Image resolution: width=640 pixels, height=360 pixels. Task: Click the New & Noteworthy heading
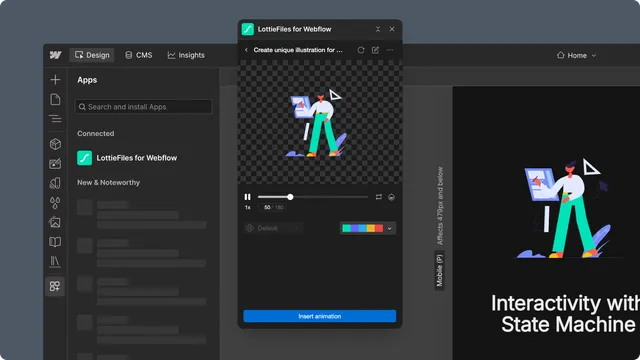(x=109, y=182)
